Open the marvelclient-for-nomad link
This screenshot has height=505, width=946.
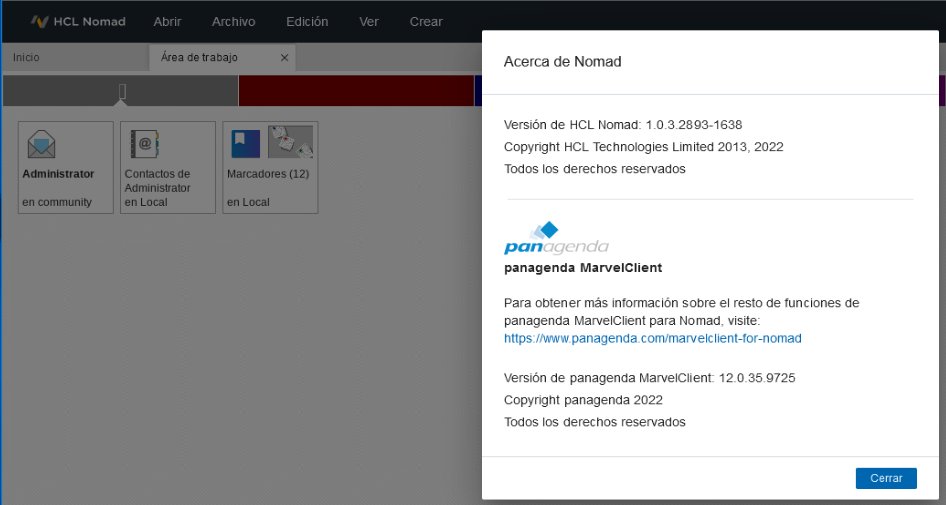[653, 338]
